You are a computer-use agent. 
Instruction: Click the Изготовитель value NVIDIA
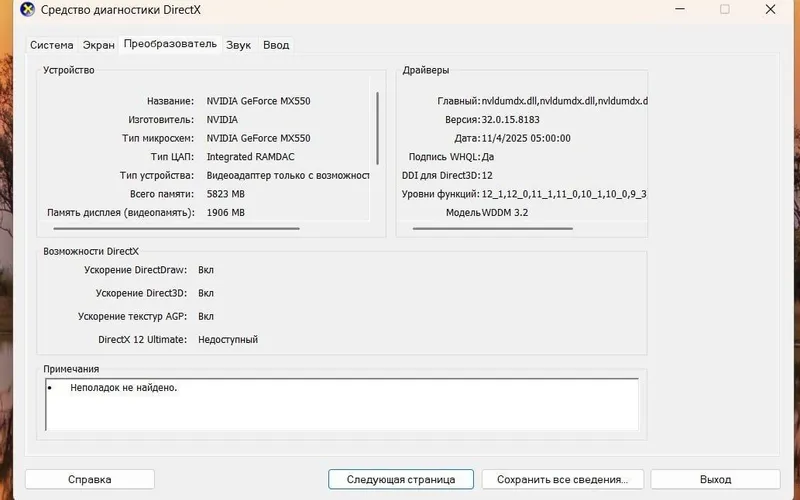(x=222, y=119)
